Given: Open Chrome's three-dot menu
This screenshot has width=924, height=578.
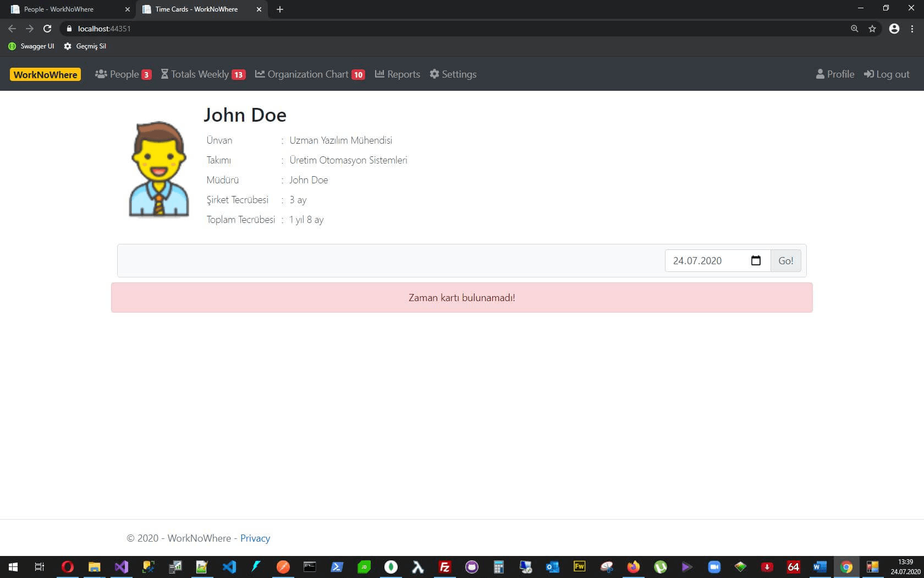Looking at the screenshot, I should [912, 29].
